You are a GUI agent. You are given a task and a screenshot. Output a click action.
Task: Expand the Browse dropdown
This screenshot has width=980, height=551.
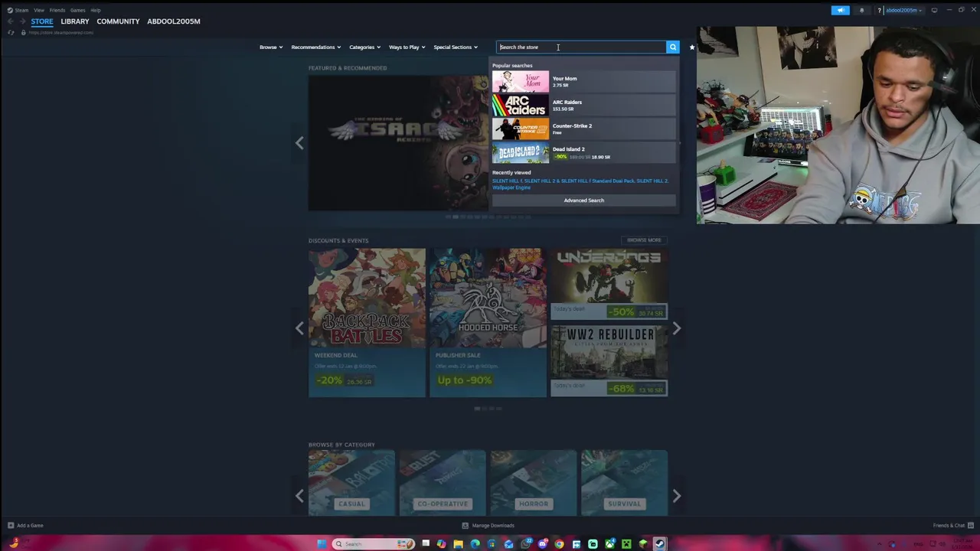click(x=271, y=47)
